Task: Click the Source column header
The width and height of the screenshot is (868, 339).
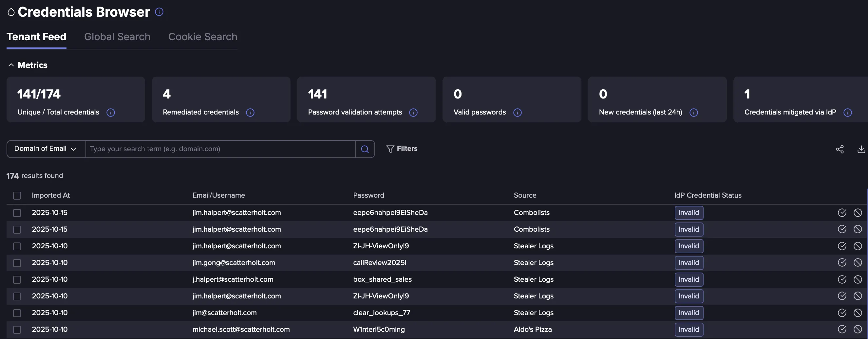Action: 525,195
